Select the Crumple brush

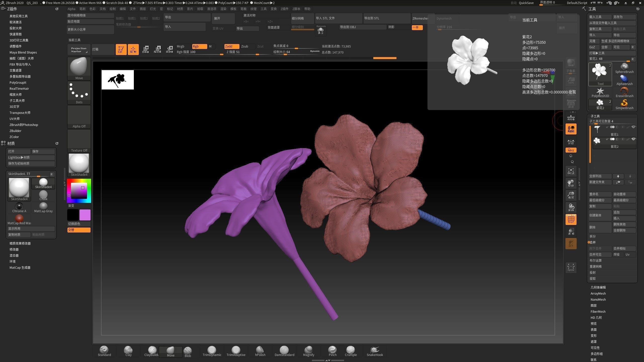point(351,351)
